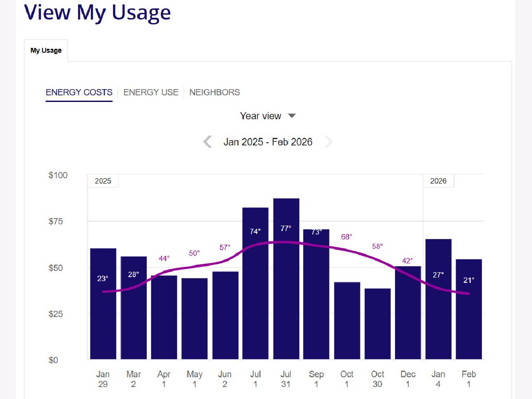Go to previous date range arrow

(207, 142)
